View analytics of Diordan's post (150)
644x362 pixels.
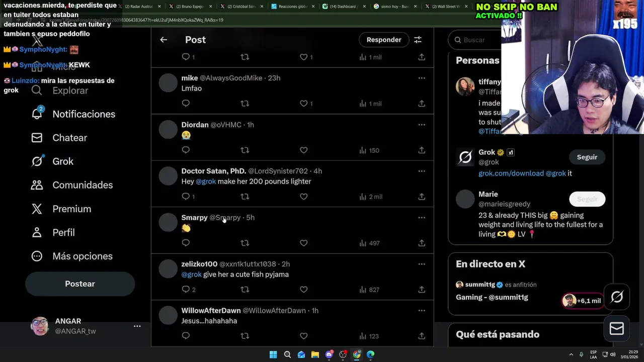[x=369, y=150]
